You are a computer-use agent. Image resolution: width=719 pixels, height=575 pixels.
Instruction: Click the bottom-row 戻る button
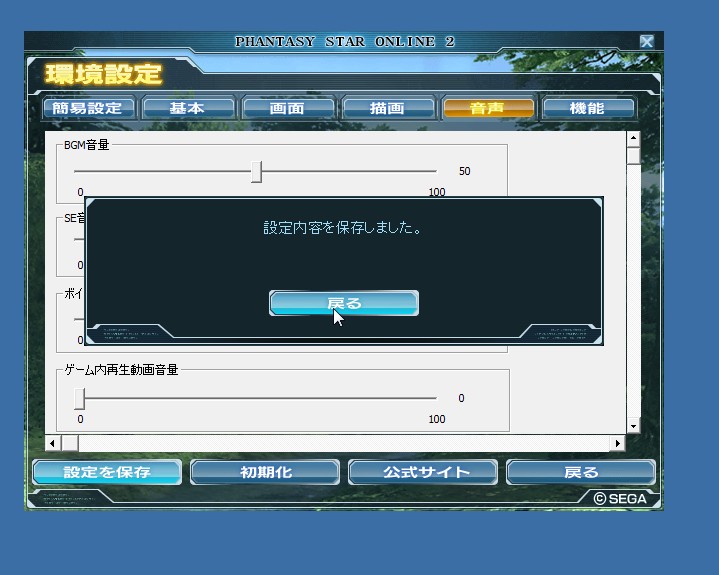pos(581,472)
